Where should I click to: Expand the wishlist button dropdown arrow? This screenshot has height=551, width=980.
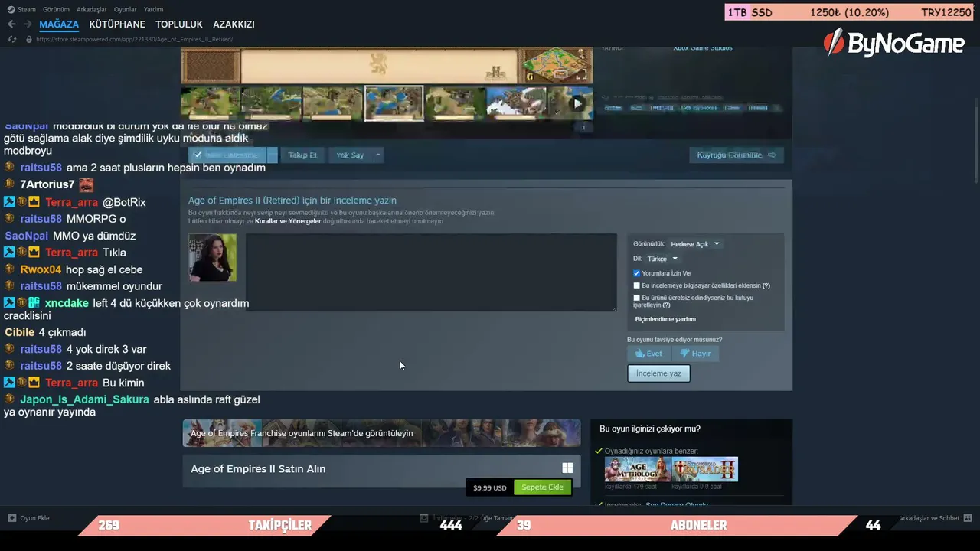[x=272, y=155]
